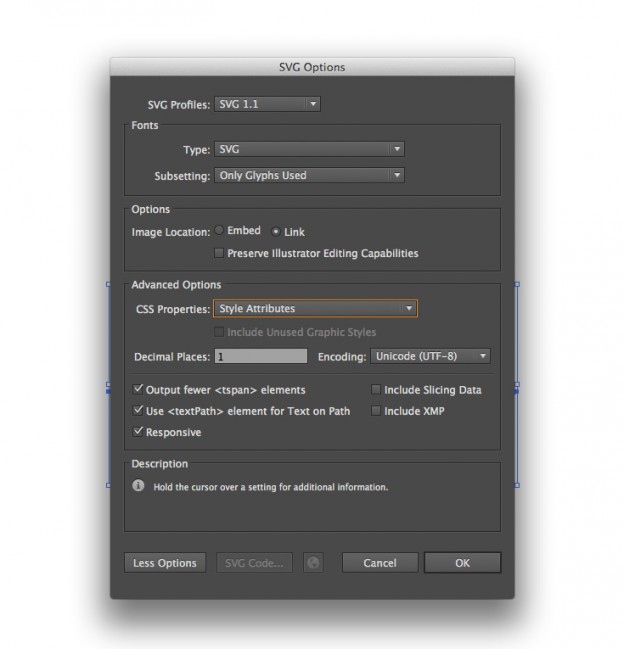This screenshot has width=624, height=649.
Task: Enable Include Slicing Data
Action: 376,390
